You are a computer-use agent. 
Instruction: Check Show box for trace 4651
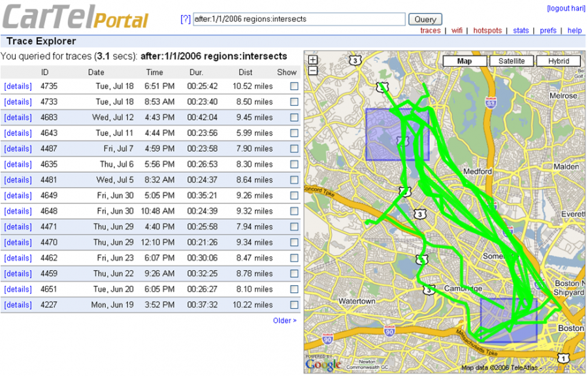click(x=295, y=289)
